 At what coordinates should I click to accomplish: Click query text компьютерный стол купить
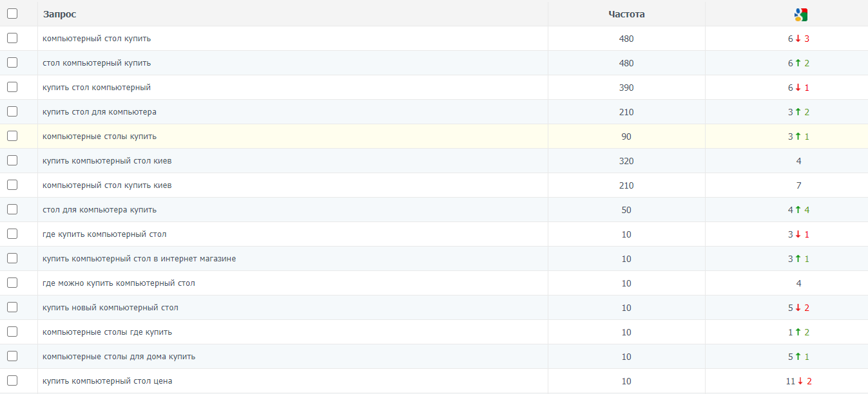pos(97,39)
